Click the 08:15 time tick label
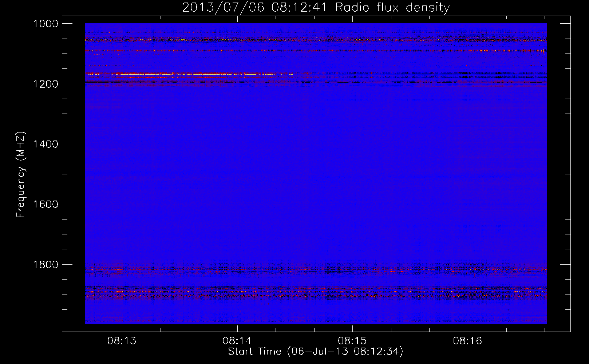Image resolution: width=589 pixels, height=364 pixels. point(352,341)
